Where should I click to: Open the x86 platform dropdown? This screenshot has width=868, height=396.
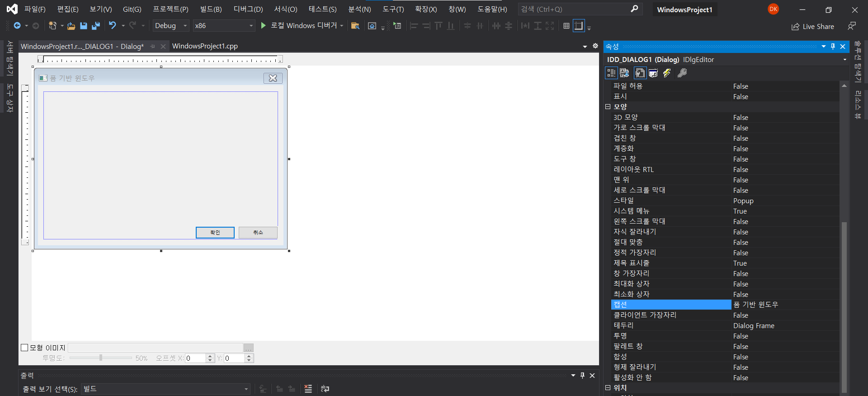coord(224,26)
